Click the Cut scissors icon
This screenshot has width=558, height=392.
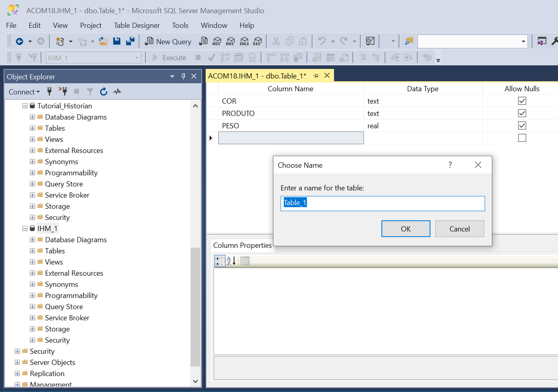(276, 41)
